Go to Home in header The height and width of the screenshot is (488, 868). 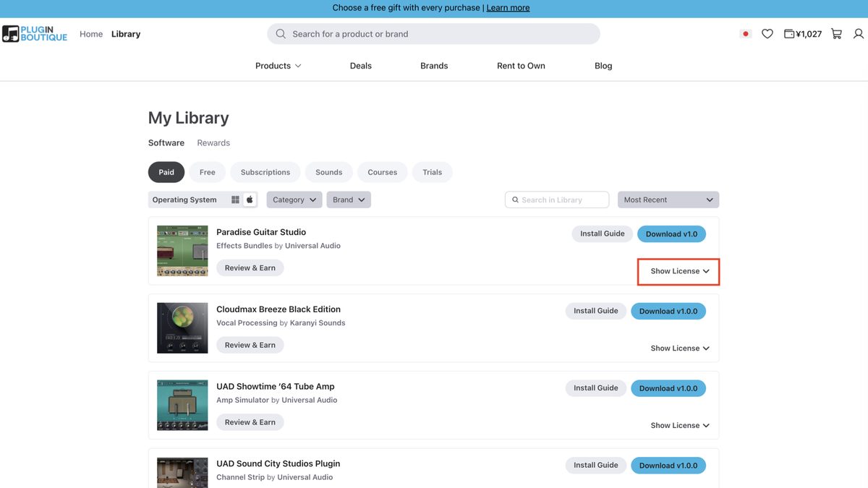(91, 34)
